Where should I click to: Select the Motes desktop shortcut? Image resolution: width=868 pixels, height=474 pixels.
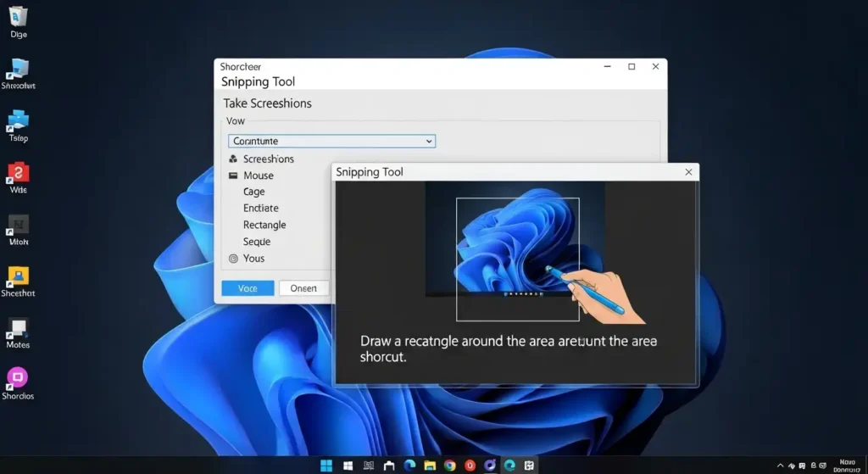point(19,333)
